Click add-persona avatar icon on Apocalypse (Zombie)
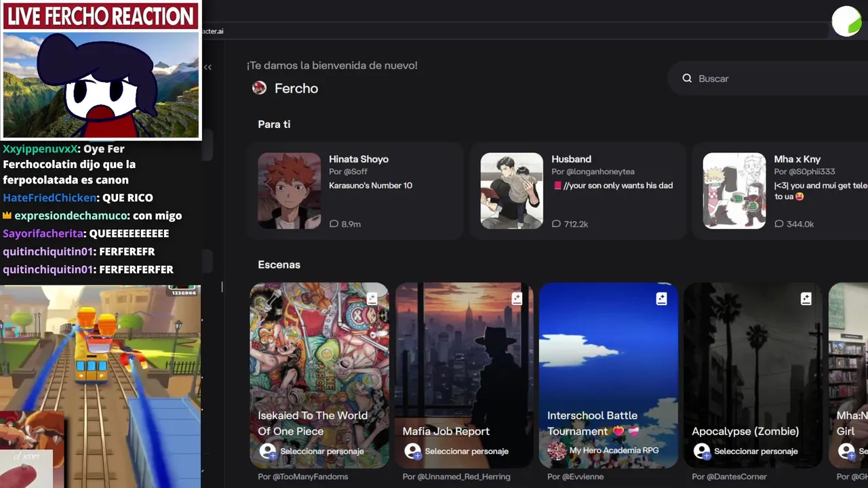The height and width of the screenshot is (488, 868). 702,451
